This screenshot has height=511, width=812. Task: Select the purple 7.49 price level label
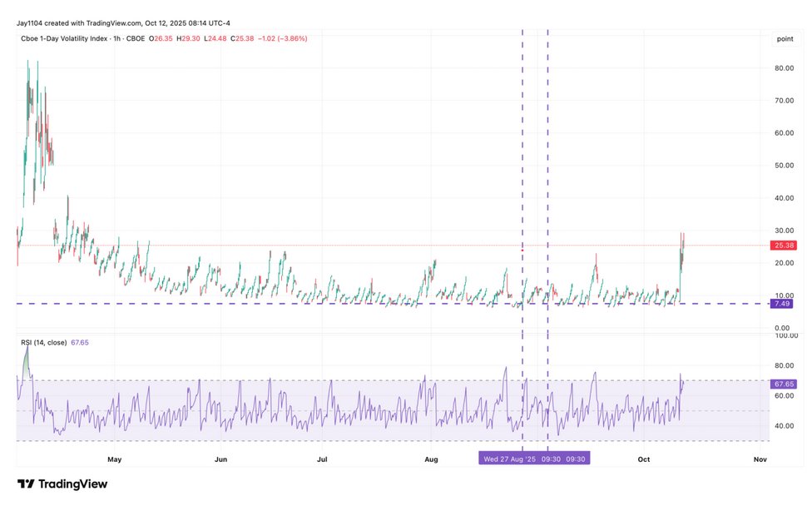(x=783, y=304)
